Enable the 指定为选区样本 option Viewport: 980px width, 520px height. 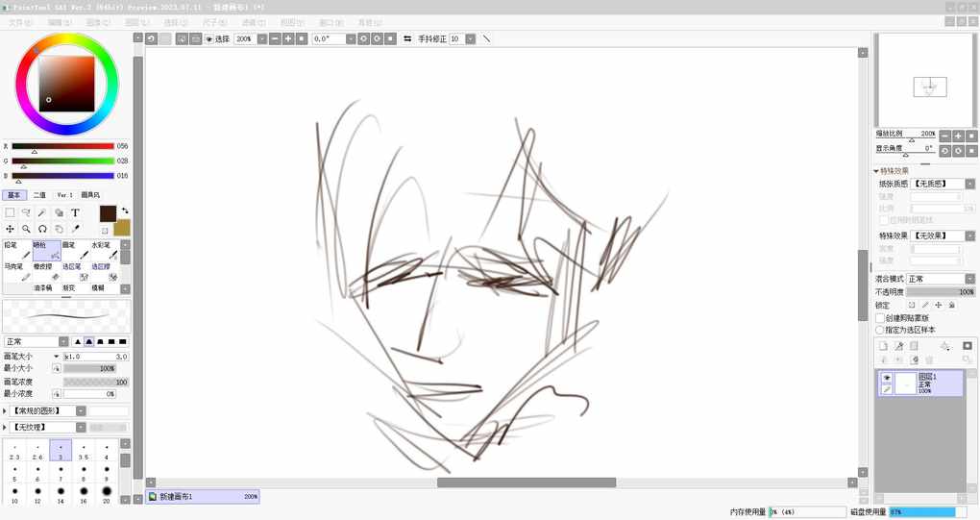(880, 330)
